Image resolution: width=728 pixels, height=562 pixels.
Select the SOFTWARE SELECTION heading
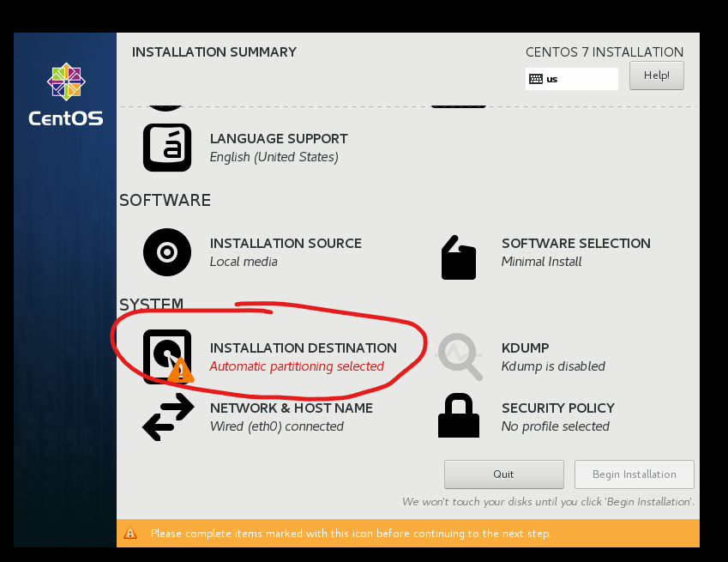575,243
